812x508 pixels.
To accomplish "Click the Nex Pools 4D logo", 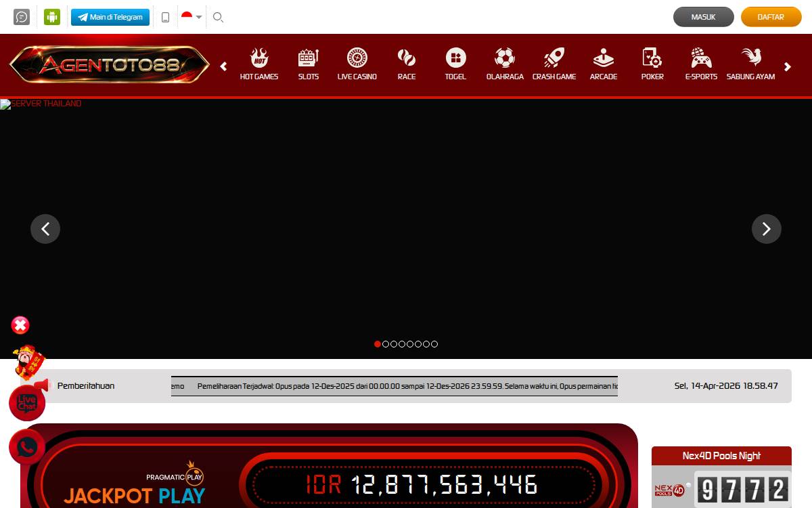I will pyautogui.click(x=670, y=489).
